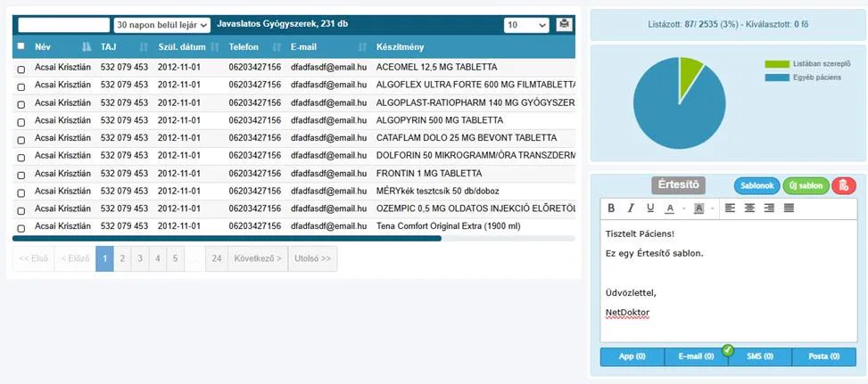Check the ALGOFLEX ULTRA FORTE row
The height and width of the screenshot is (384, 868).
pos(21,86)
